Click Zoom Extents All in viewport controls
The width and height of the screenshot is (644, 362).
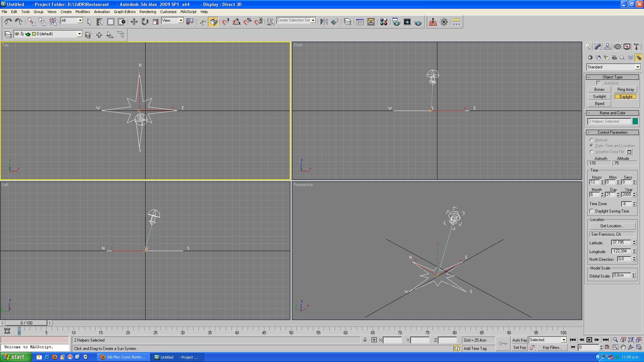(639, 340)
